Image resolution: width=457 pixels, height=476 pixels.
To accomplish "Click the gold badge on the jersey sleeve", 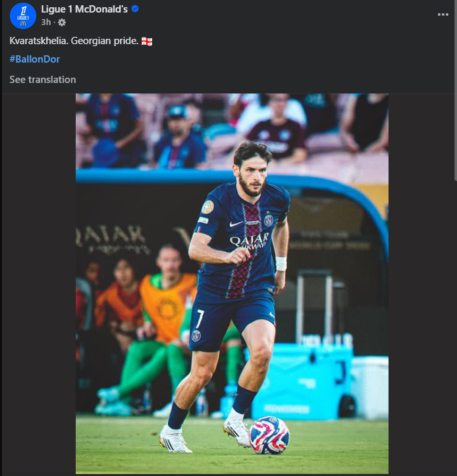I will click(x=207, y=206).
